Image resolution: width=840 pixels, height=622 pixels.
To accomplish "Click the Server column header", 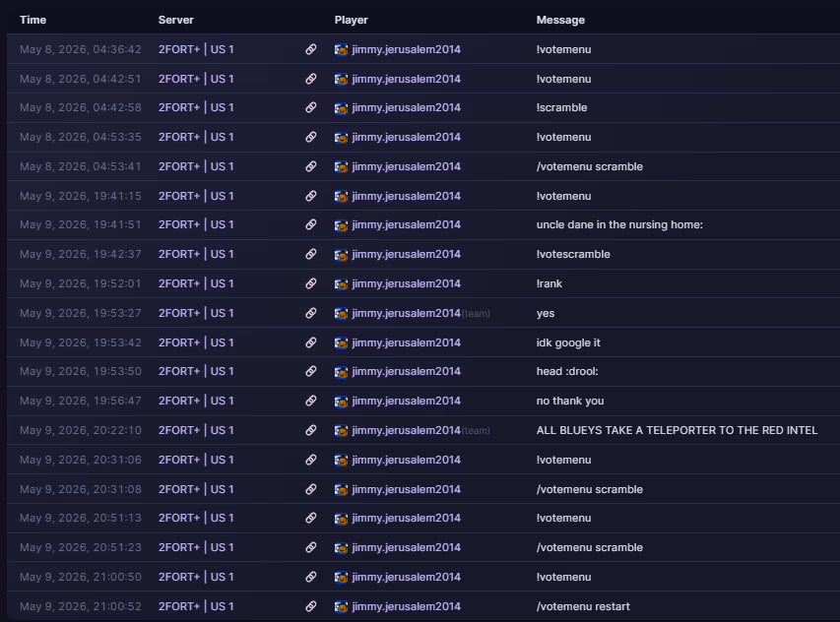I will [x=175, y=20].
